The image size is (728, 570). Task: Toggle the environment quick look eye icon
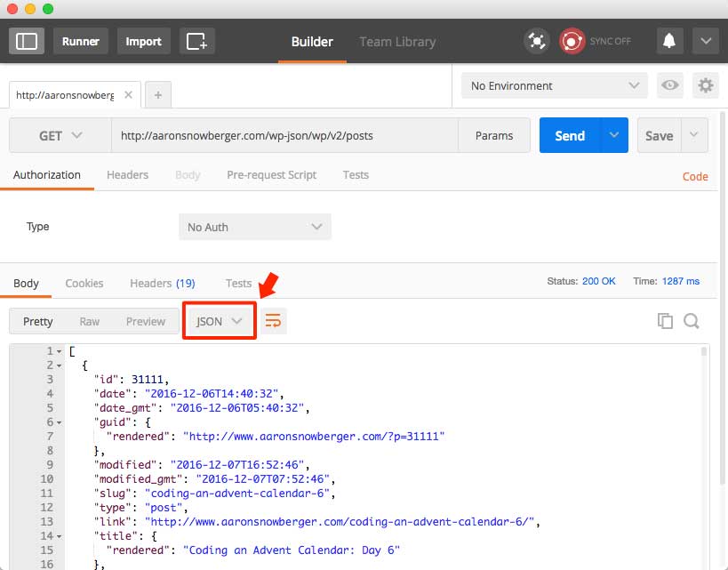tap(669, 85)
